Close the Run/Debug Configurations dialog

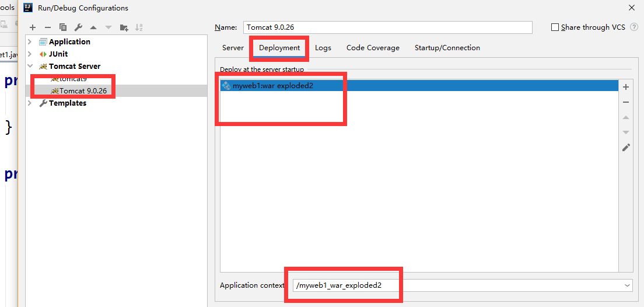click(x=631, y=8)
